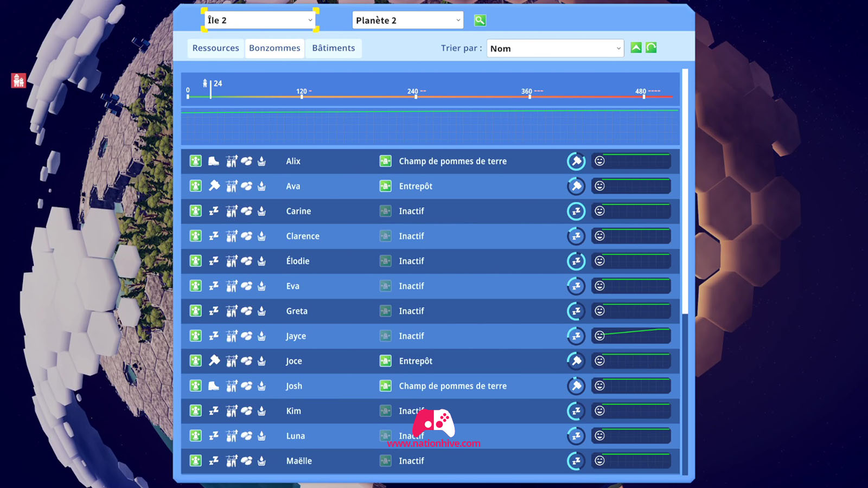Select the name Kim
Image resolution: width=868 pixels, height=488 pixels.
[293, 410]
